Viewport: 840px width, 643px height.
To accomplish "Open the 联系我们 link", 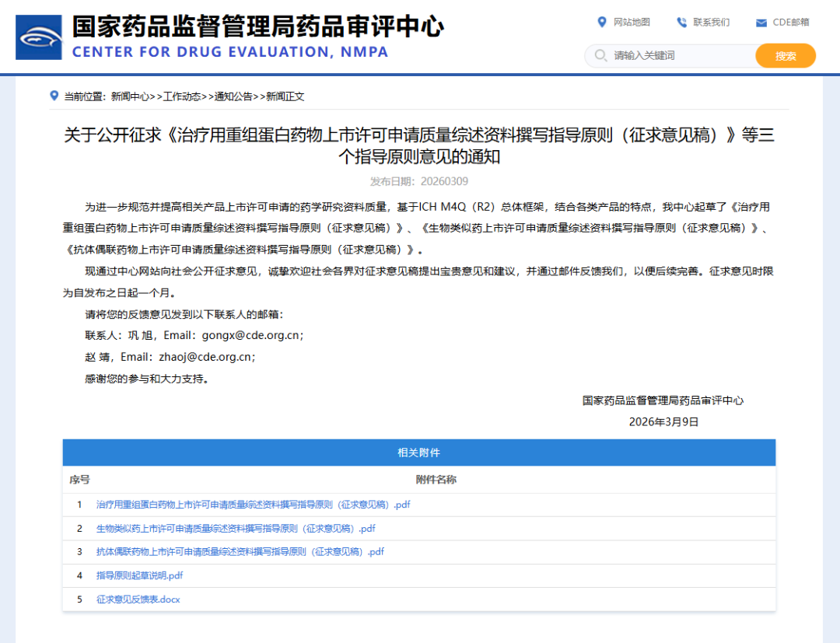I will (x=711, y=22).
